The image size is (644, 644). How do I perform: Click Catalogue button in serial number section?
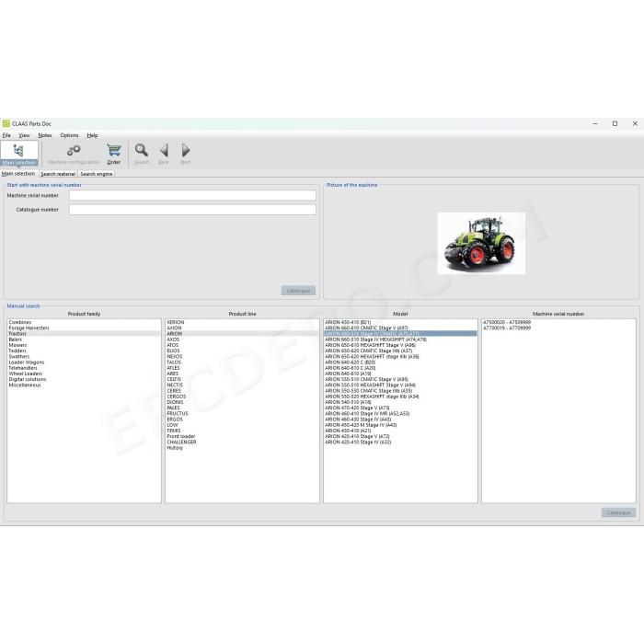pos(299,291)
